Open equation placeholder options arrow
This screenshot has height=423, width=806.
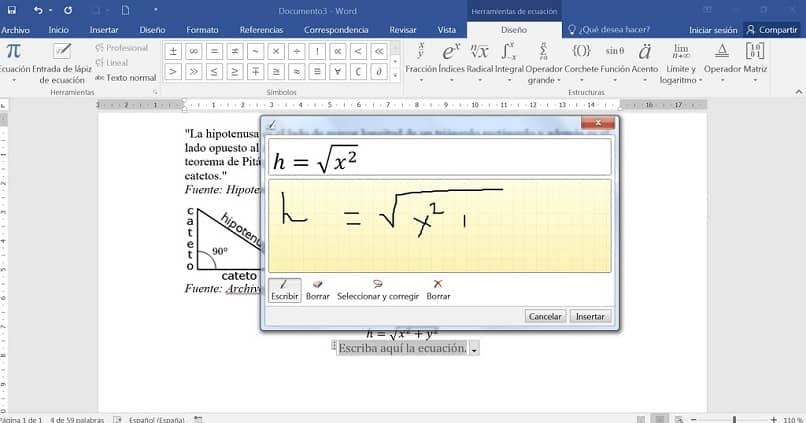pyautogui.click(x=474, y=349)
